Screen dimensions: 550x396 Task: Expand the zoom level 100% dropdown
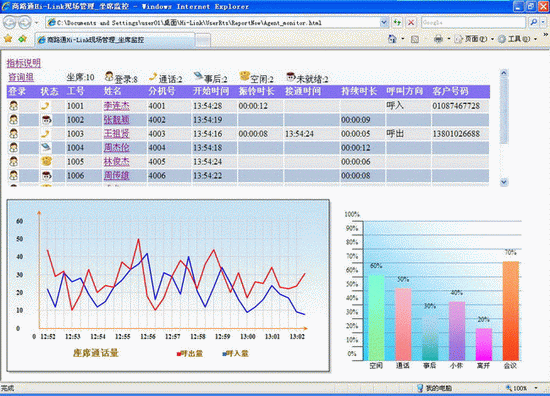[x=536, y=388]
